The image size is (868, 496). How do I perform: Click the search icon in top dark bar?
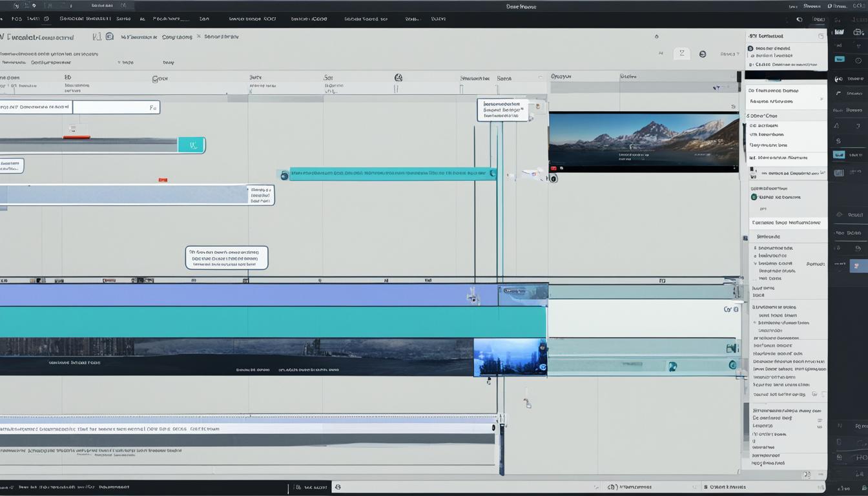[x=800, y=19]
